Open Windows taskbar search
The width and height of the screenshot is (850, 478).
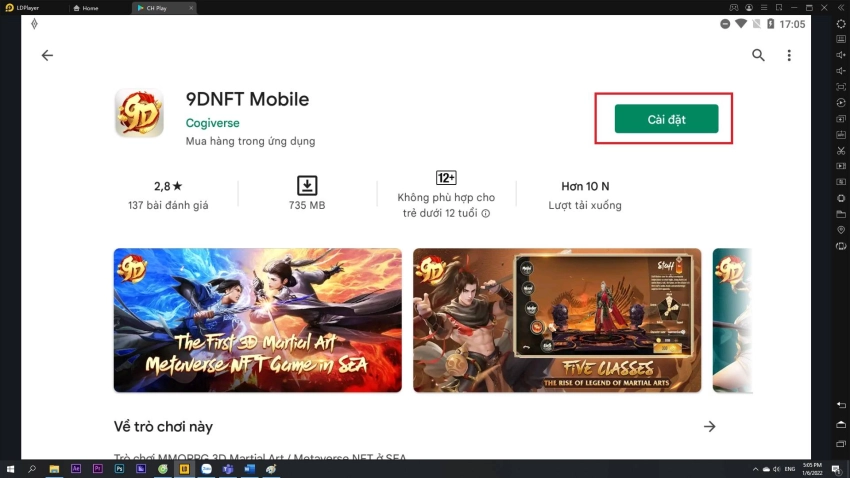tap(32, 469)
